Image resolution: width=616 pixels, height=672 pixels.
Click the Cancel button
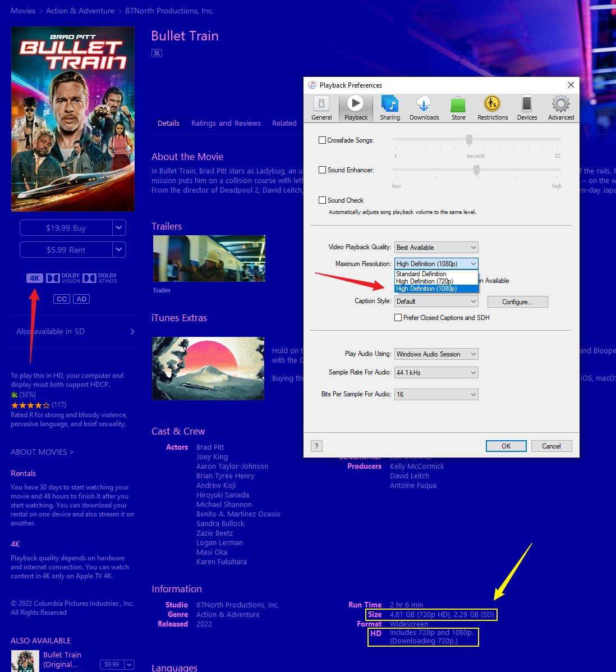(x=551, y=446)
